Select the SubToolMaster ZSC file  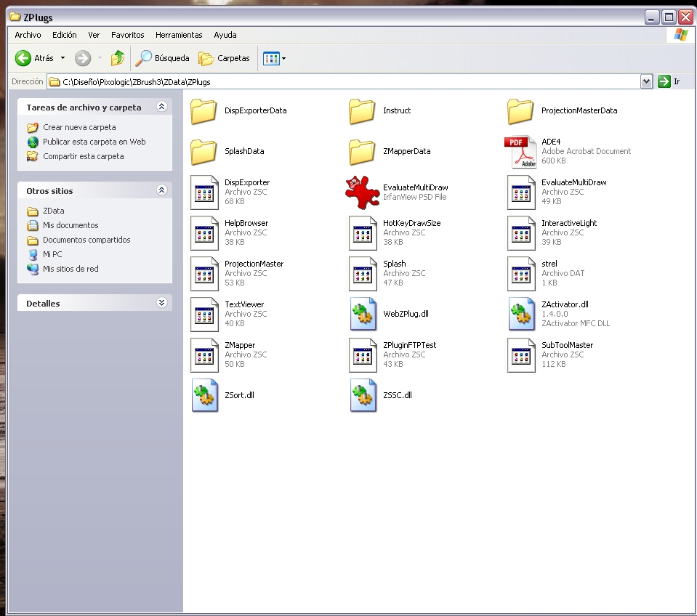(x=551, y=354)
